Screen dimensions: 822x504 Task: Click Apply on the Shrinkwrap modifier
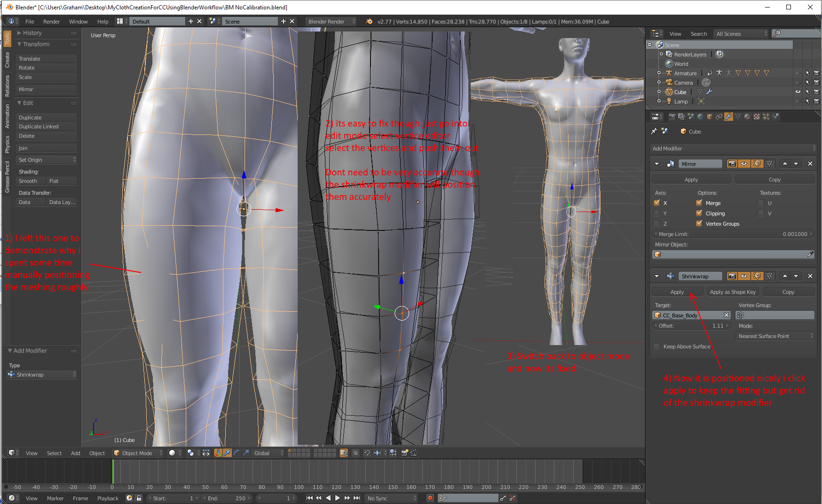[677, 291]
